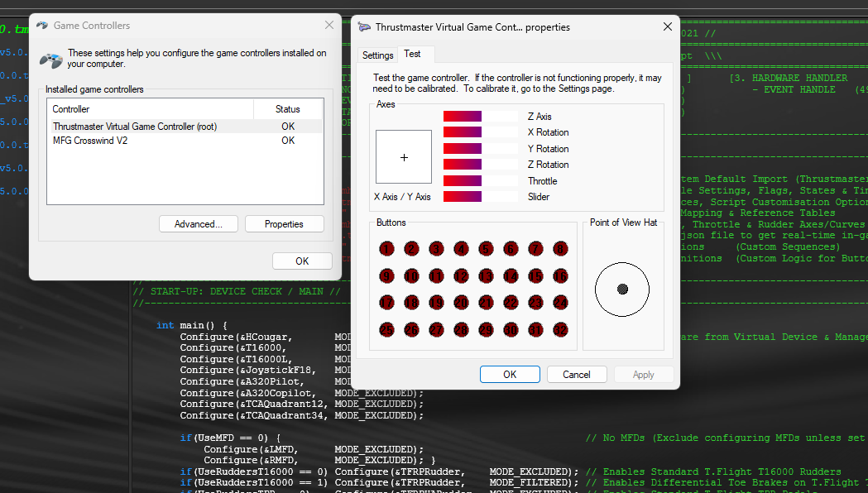
Task: Click button indicator 27 in Buttons group
Action: click(x=436, y=330)
